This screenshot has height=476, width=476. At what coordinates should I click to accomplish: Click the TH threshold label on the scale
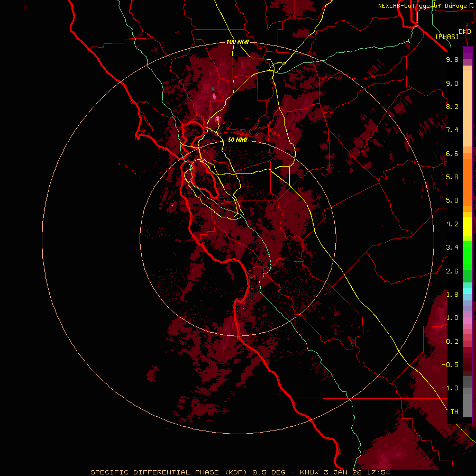(x=454, y=412)
